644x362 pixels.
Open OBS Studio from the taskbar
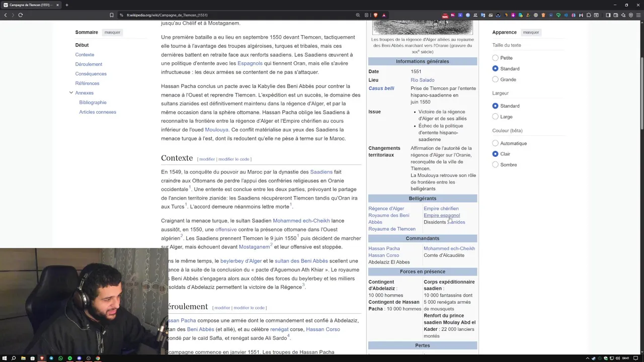(89, 358)
